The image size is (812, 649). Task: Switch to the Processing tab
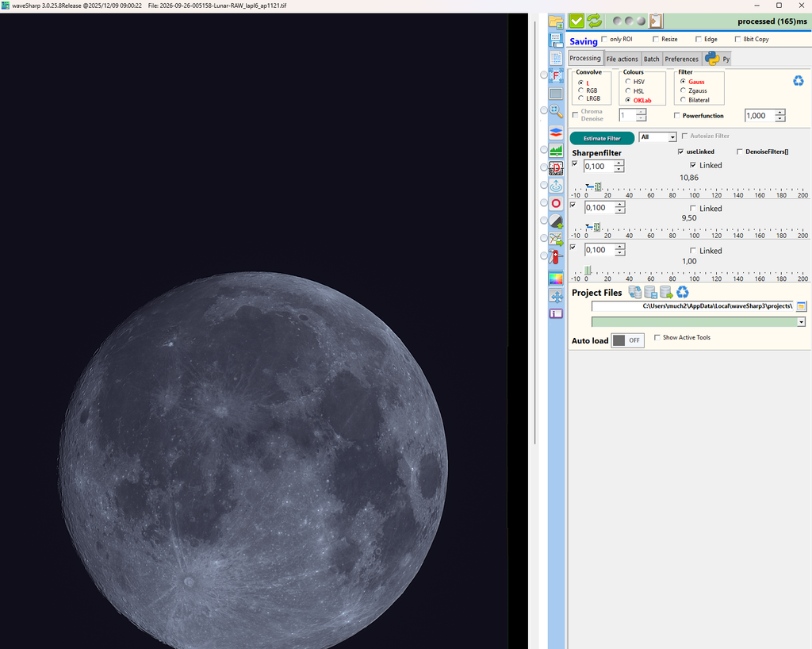click(x=585, y=58)
